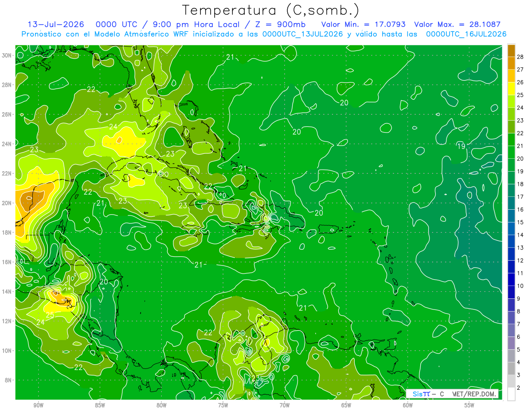Click the 'MET/REP.DOM.' logo box

pyautogui.click(x=453, y=394)
